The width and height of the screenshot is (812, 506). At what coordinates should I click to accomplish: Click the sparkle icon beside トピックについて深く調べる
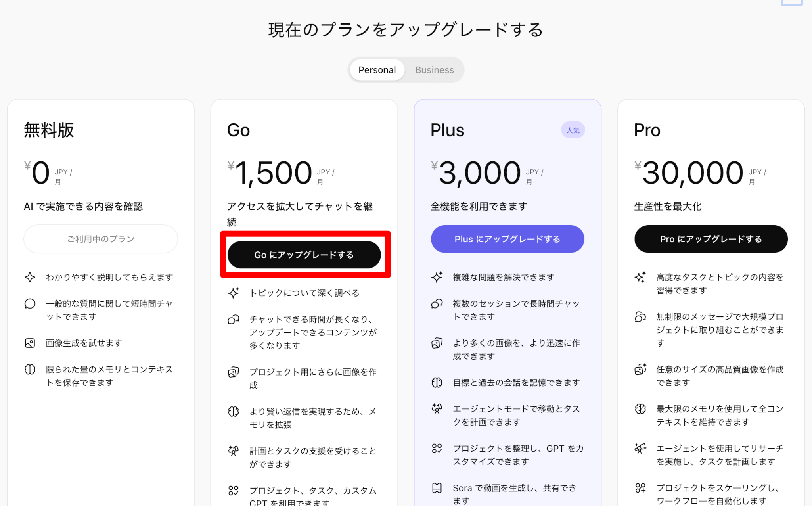(234, 293)
